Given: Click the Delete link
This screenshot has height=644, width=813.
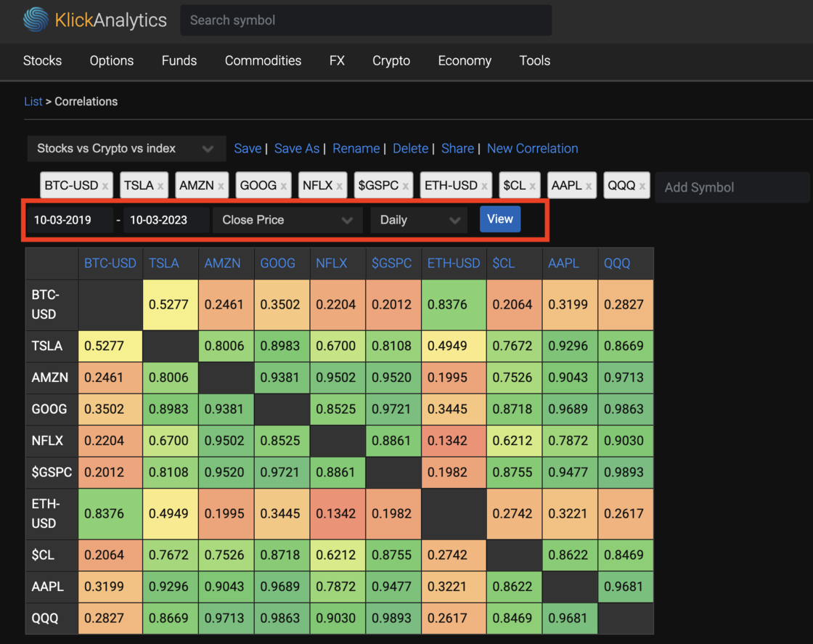Looking at the screenshot, I should tap(410, 149).
